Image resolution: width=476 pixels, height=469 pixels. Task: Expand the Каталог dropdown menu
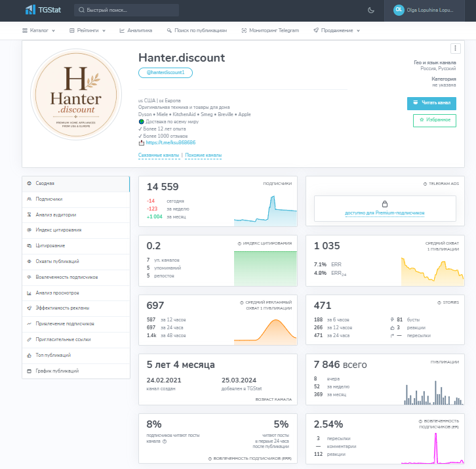click(39, 30)
